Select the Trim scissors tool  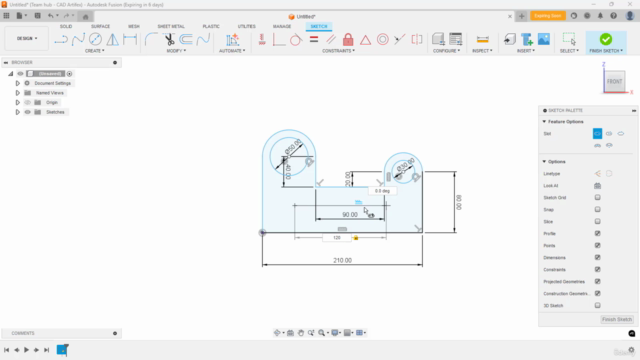pyautogui.click(x=169, y=40)
